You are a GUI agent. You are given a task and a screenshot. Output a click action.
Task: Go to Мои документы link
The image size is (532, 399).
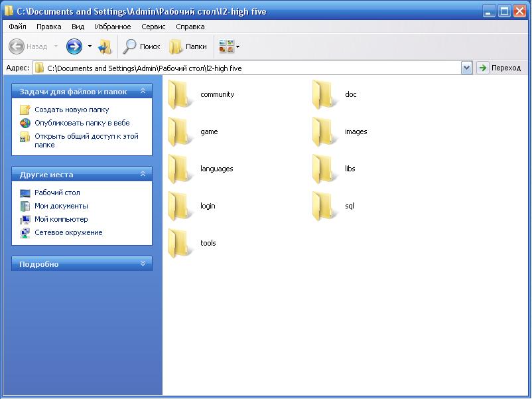point(61,206)
